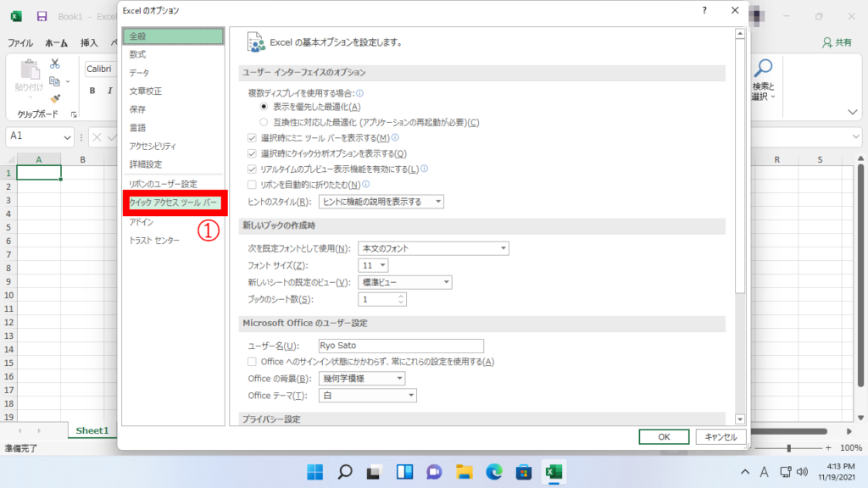Switch to the 数式 options category
The width and height of the screenshot is (868, 488).
(x=138, y=54)
